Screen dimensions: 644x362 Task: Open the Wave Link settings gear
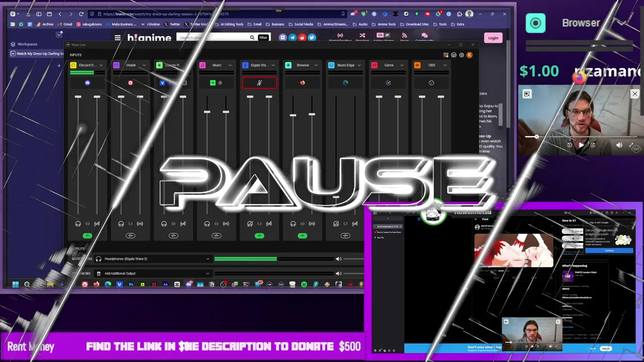pyautogui.click(x=461, y=55)
